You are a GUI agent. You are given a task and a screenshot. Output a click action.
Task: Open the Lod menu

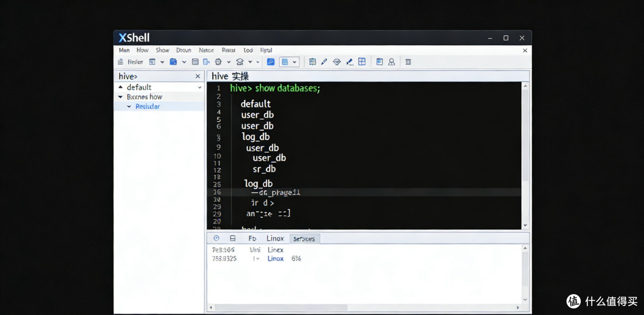248,50
